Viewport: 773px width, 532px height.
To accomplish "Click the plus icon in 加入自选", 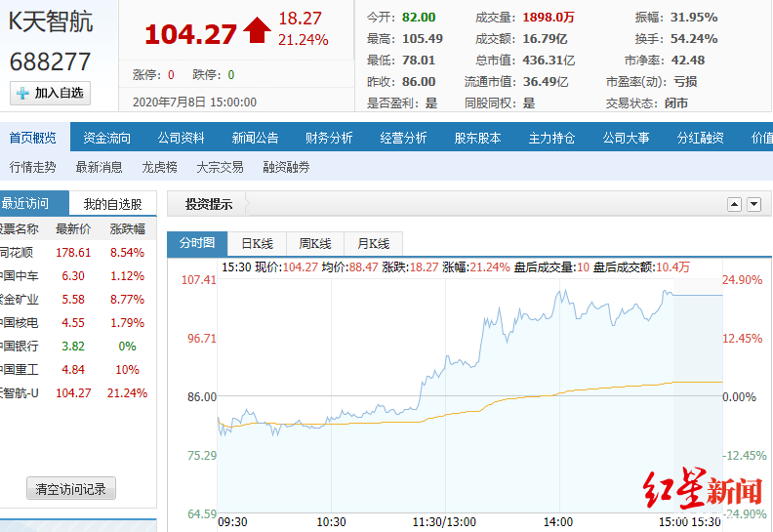I will click(22, 93).
